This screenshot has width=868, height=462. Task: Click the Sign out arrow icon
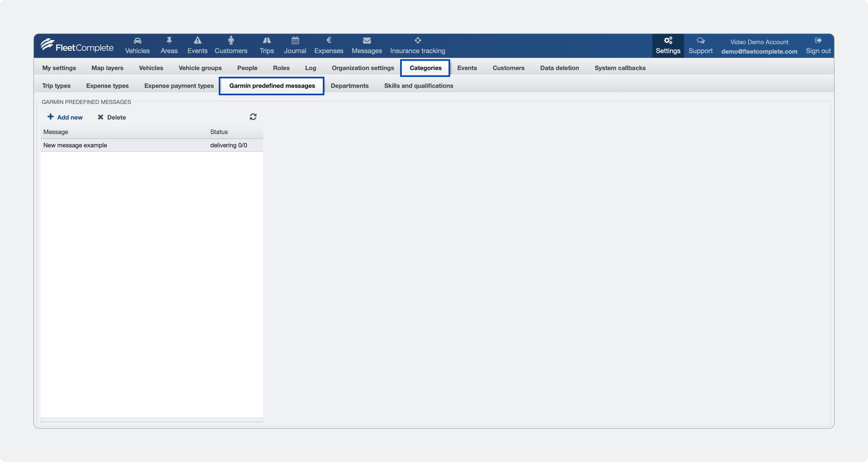tap(818, 40)
